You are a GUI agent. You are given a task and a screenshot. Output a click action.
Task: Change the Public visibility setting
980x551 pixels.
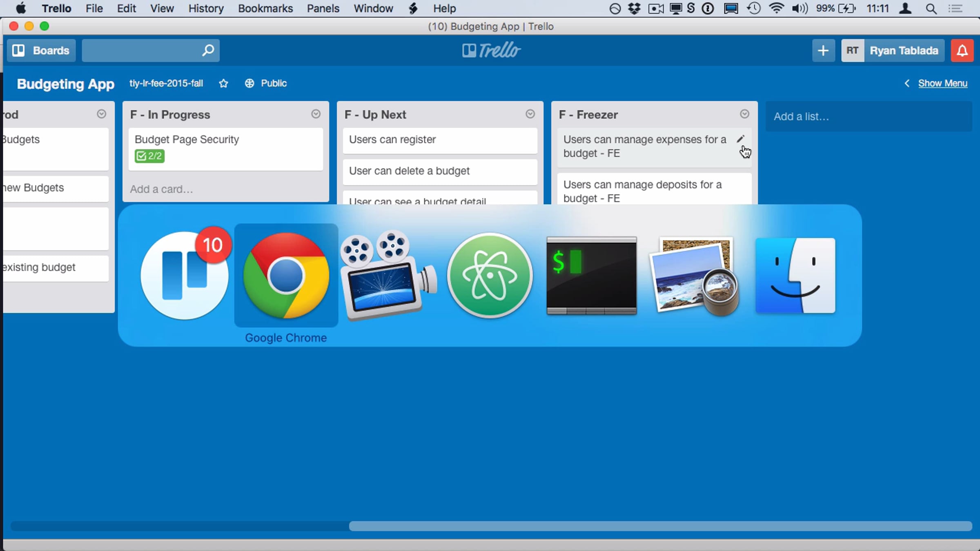[266, 83]
